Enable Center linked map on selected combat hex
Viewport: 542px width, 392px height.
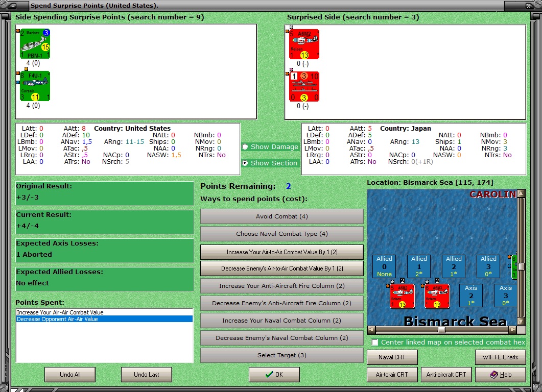coord(374,342)
